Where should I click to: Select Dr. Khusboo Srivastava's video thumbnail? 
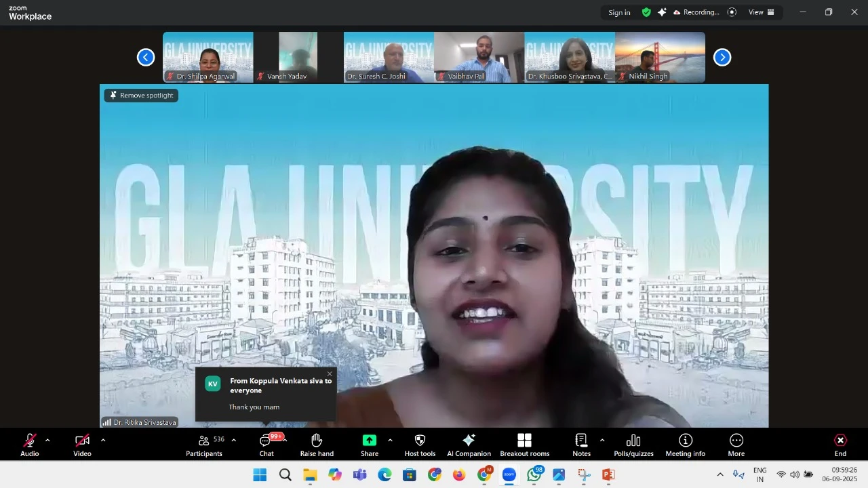[x=570, y=58]
